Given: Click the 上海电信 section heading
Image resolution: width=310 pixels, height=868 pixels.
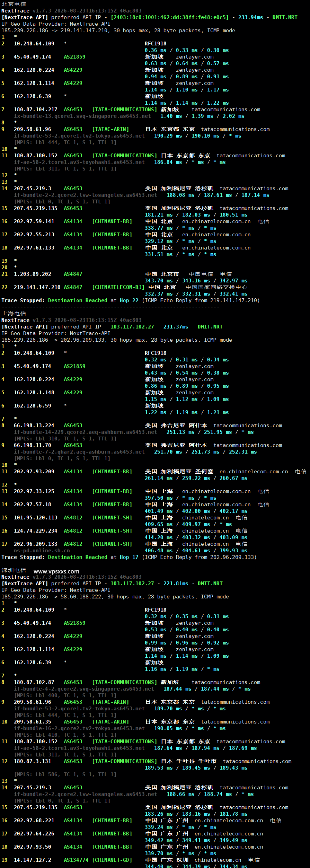Looking at the screenshot, I should (14, 313).
